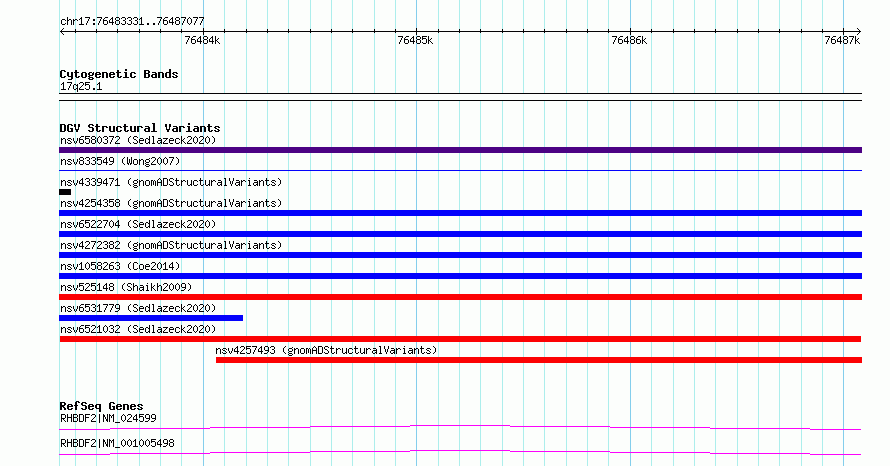This screenshot has height=466, width=890.
Task: Open the nsv1058263 (Coe2014) label
Action: coord(120,266)
